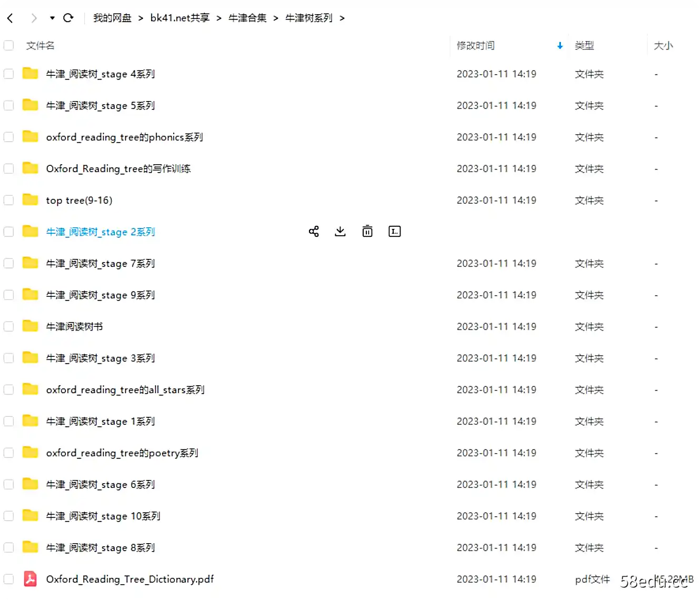
Task: Go forward with the right arrow
Action: point(34,18)
